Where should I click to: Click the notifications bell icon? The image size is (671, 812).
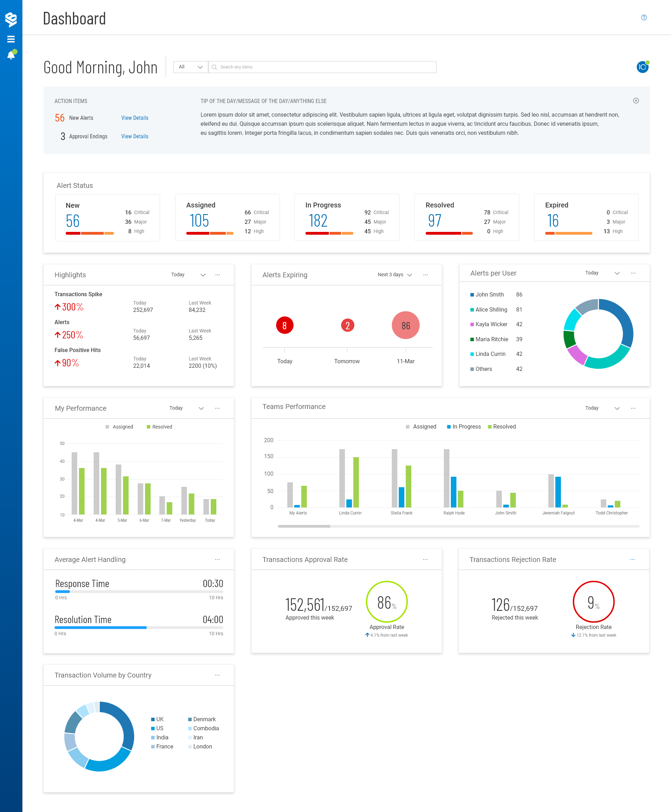(x=11, y=55)
